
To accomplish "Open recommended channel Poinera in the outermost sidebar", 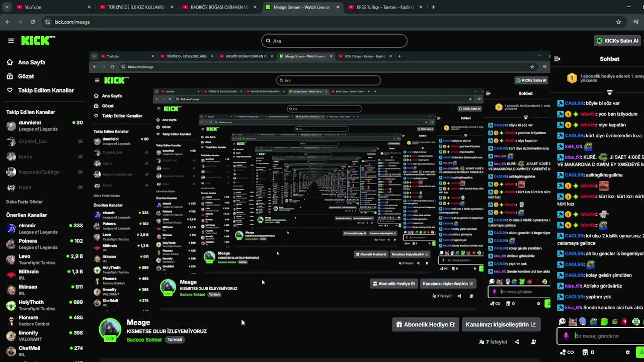I will click(44, 244).
